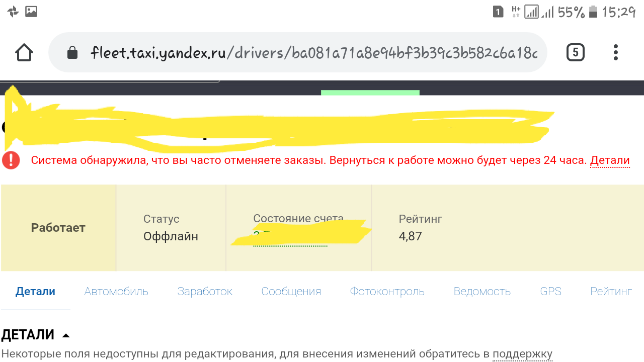Click the clock showing 15:29
The height and width of the screenshot is (362, 644).
619,12
